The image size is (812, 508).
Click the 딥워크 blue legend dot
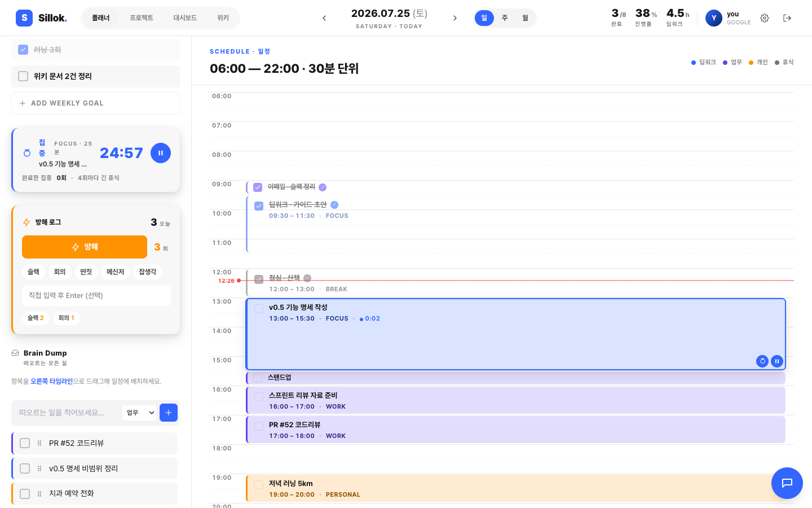click(x=694, y=63)
